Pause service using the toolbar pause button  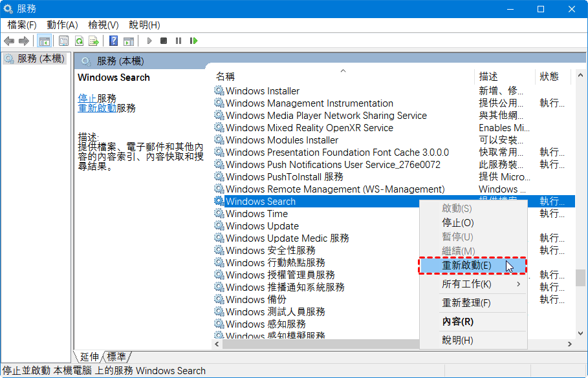(179, 41)
